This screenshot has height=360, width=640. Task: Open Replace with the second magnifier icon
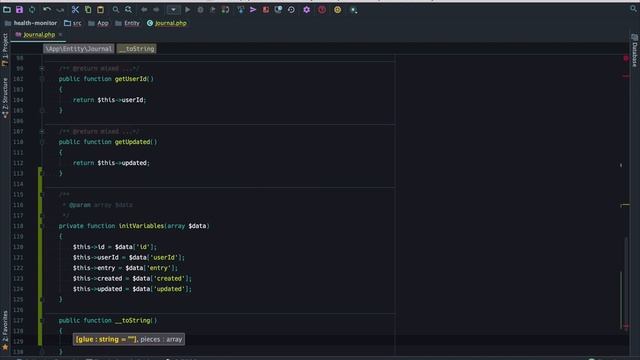[x=129, y=9]
